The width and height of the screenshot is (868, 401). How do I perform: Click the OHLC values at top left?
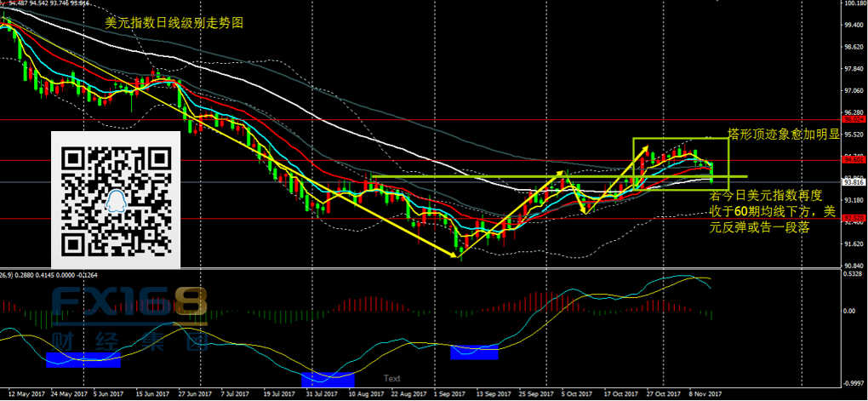point(47,4)
